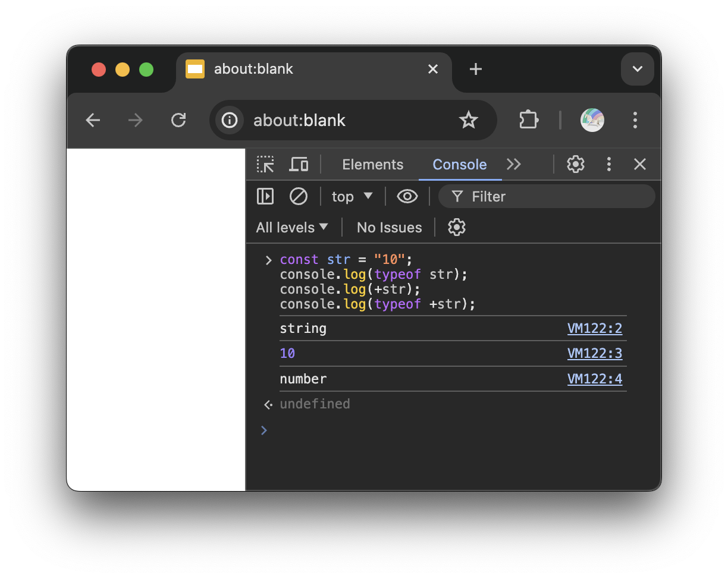
Task: Click the logged value 10
Action: coord(288,354)
